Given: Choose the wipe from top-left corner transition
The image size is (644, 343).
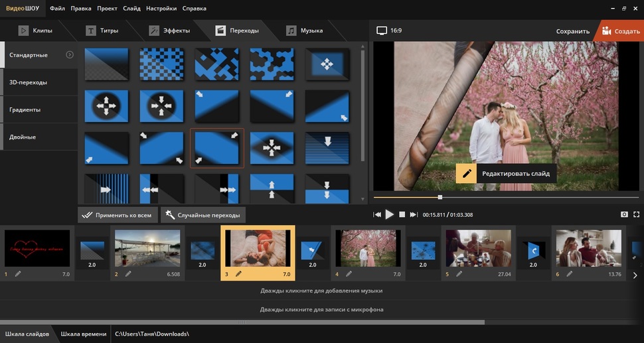Looking at the screenshot, I should pyautogui.click(x=216, y=106).
